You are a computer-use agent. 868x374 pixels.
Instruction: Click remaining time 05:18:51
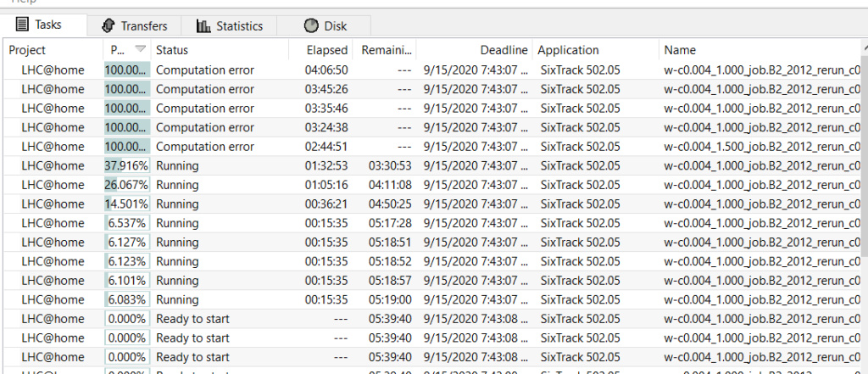390,243
